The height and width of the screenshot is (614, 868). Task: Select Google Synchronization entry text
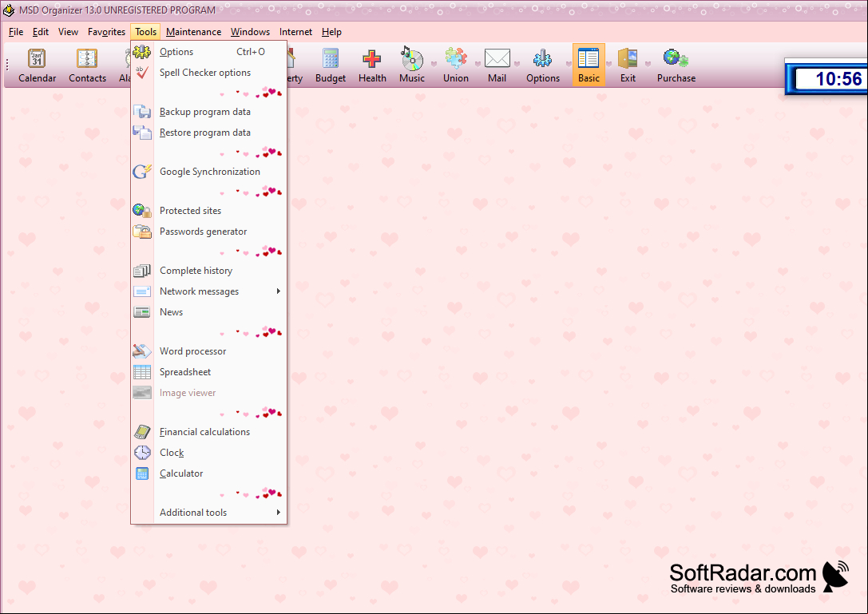click(x=210, y=172)
